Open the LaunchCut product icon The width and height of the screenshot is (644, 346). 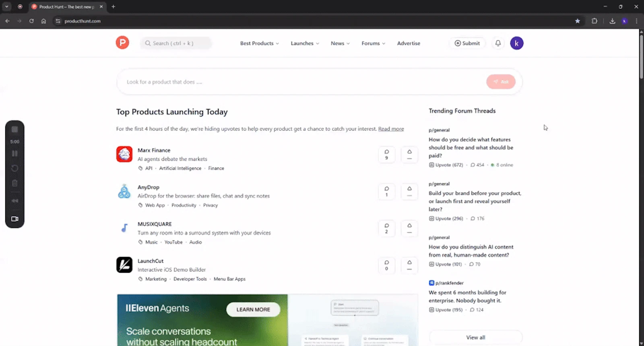tap(124, 265)
